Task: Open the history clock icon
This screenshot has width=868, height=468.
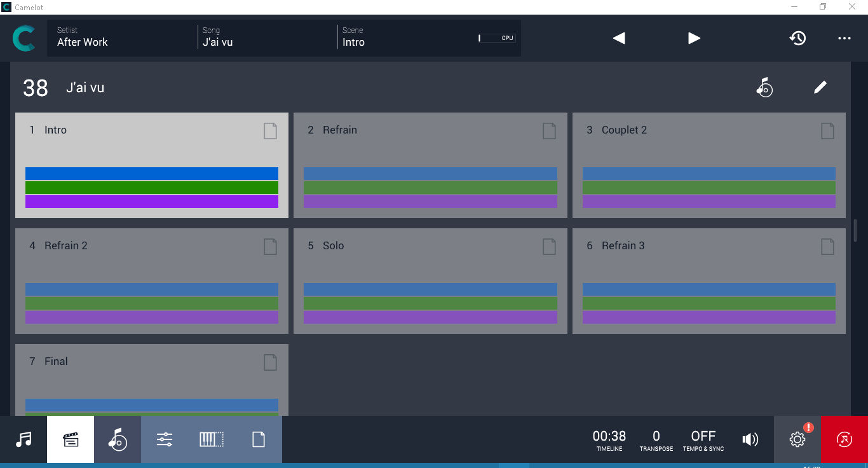Action: click(x=797, y=38)
